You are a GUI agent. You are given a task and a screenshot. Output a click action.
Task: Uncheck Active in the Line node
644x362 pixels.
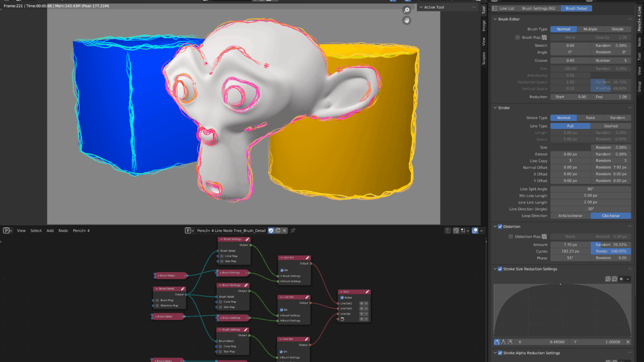pyautogui.click(x=342, y=298)
